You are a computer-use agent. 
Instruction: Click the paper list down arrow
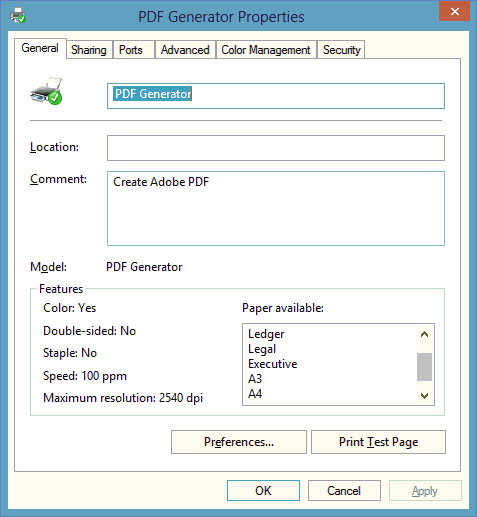tap(424, 396)
